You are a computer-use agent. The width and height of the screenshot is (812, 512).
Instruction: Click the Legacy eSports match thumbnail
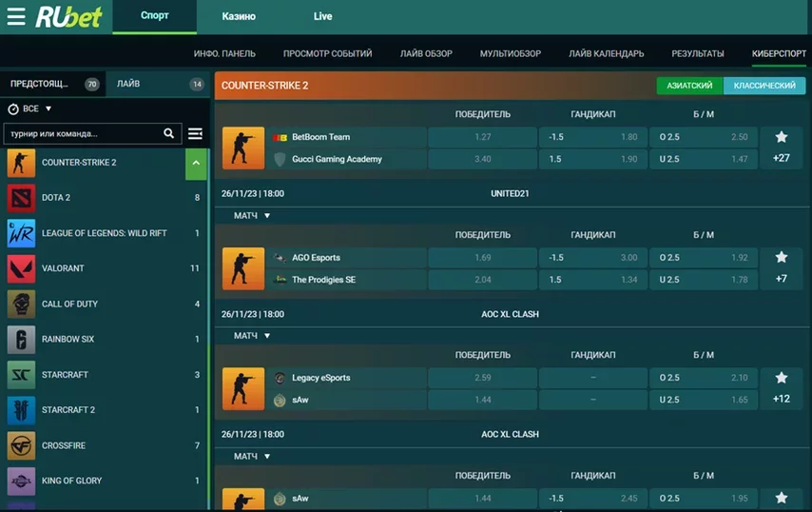point(243,388)
